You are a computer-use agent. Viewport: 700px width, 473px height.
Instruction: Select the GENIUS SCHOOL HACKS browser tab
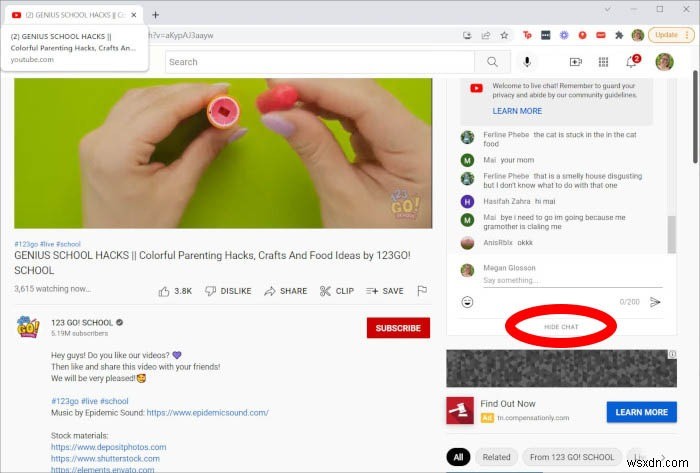[x=74, y=15]
